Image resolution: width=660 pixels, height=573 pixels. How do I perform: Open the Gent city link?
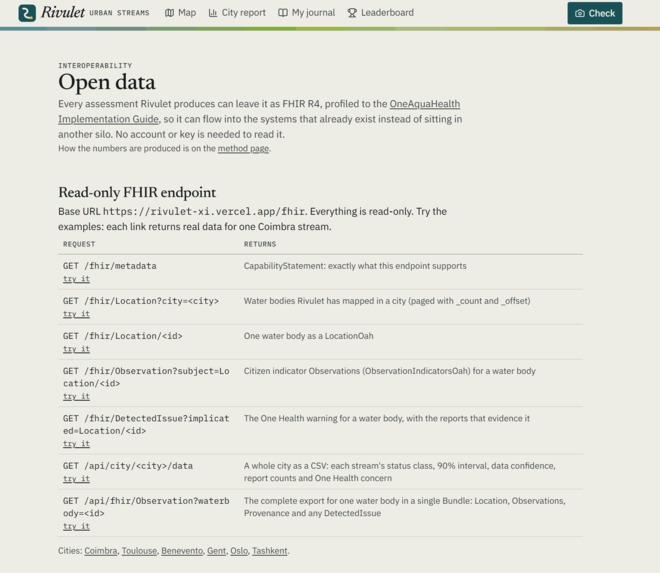(216, 551)
